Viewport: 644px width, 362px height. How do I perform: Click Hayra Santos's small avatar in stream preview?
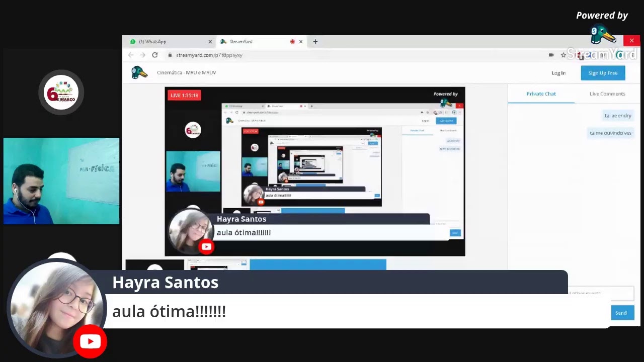coord(191,231)
